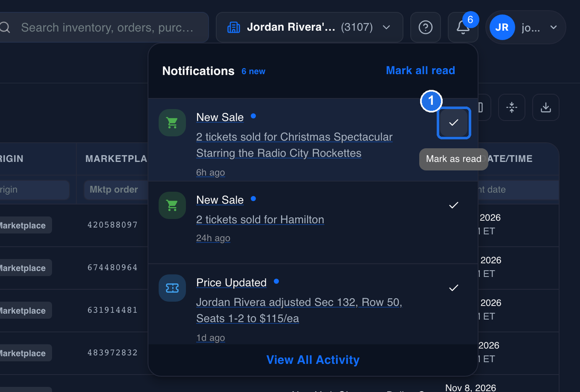The height and width of the screenshot is (392, 580).
Task: Expand the user profile menu chevron
Action: (x=554, y=27)
